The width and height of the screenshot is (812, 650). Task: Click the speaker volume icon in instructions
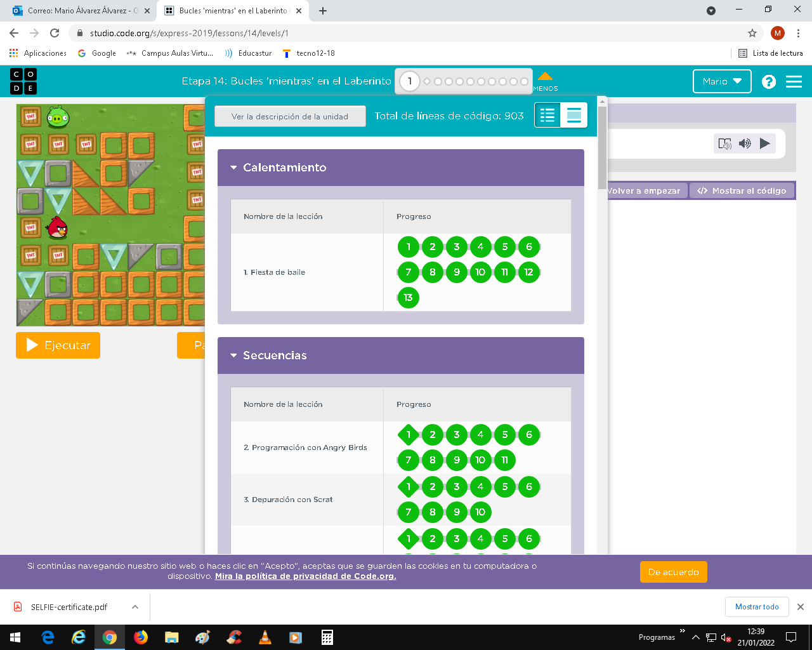pyautogui.click(x=745, y=143)
